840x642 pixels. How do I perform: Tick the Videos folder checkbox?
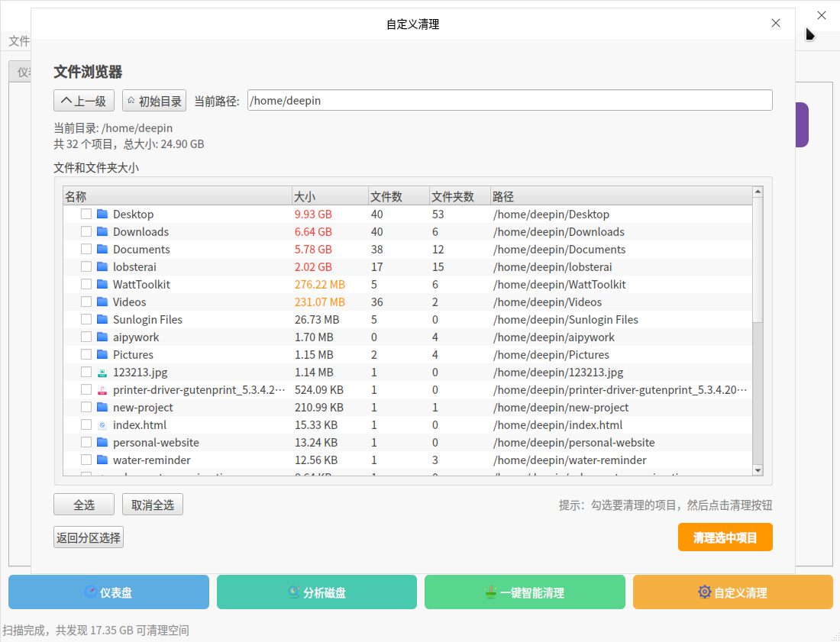tap(87, 302)
